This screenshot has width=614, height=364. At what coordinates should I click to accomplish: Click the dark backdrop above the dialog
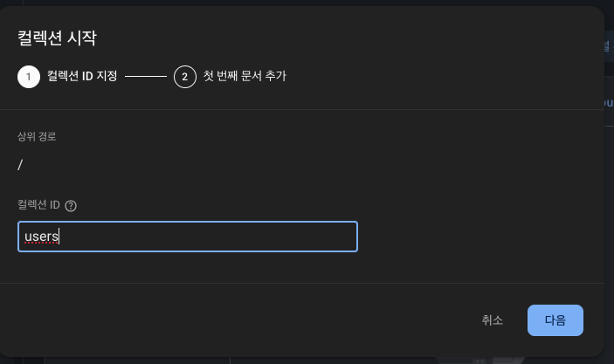pyautogui.click(x=307, y=3)
